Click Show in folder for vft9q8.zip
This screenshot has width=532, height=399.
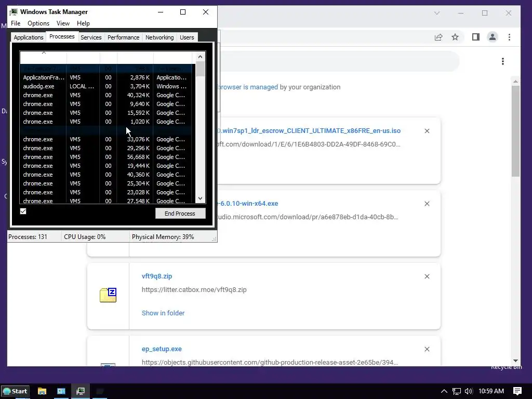(x=163, y=313)
